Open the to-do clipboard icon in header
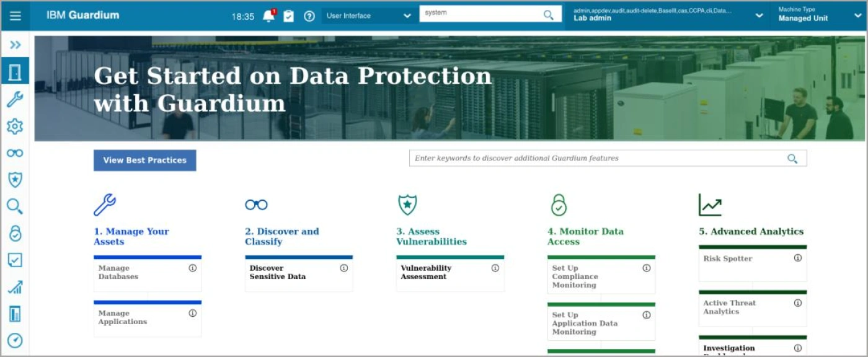The image size is (868, 357). (x=289, y=16)
